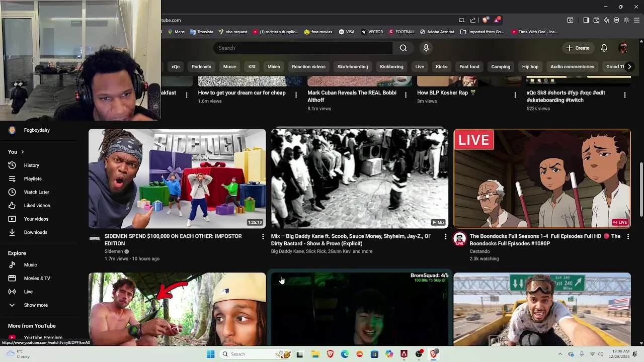Select the Skateboarding filter chip
644x362 pixels.
pos(353,66)
